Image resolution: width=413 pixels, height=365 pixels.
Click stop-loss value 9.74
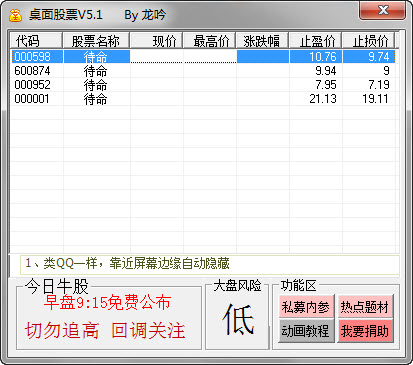(x=379, y=57)
